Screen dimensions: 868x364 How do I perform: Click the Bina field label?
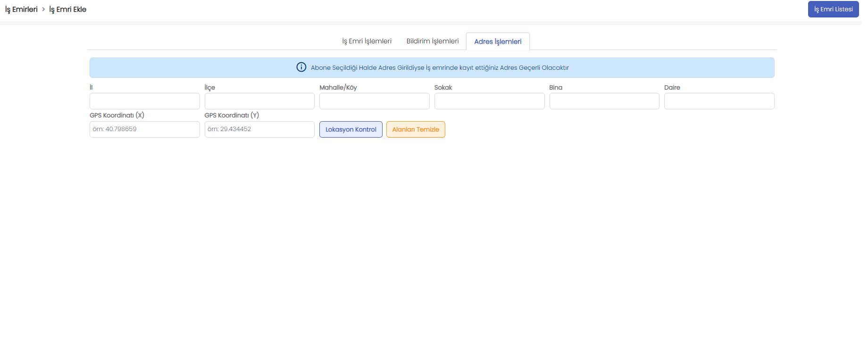(x=556, y=87)
